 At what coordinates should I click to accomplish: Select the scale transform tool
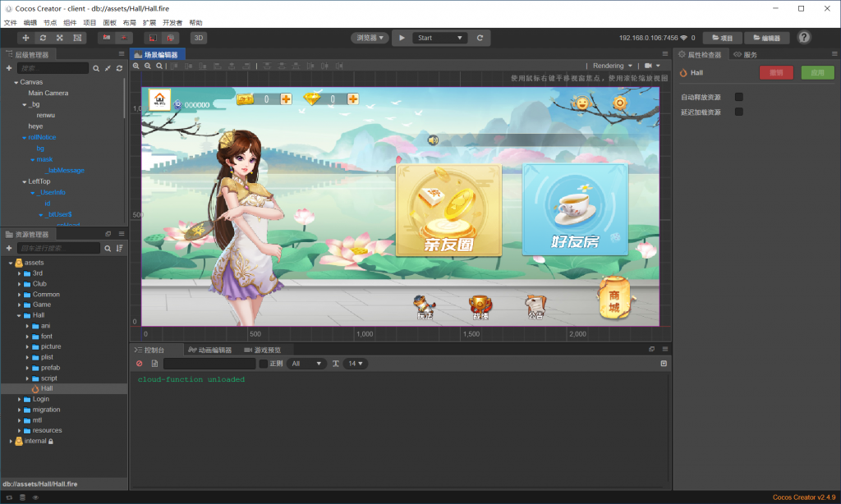(60, 38)
